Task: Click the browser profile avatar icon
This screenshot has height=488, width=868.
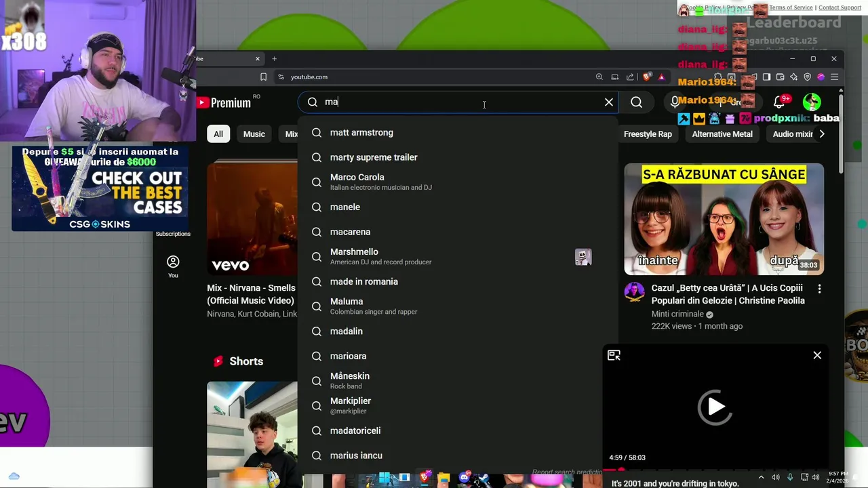Action: click(821, 77)
